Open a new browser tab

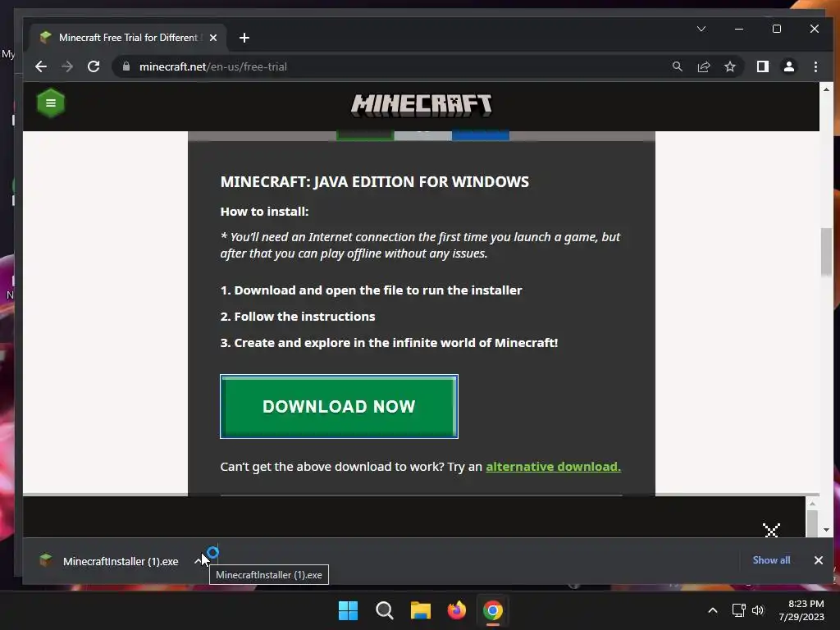coord(244,38)
